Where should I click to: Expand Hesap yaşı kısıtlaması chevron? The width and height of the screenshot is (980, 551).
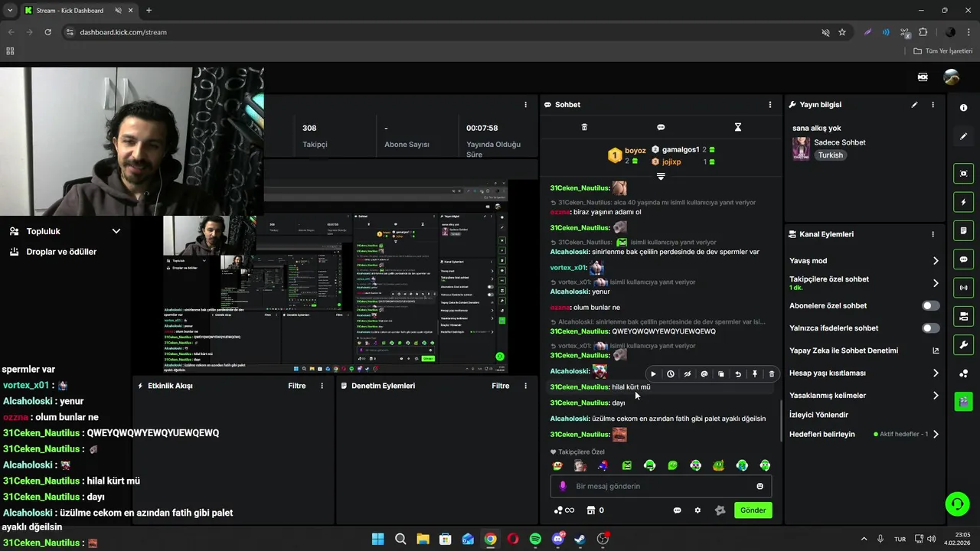(x=935, y=373)
